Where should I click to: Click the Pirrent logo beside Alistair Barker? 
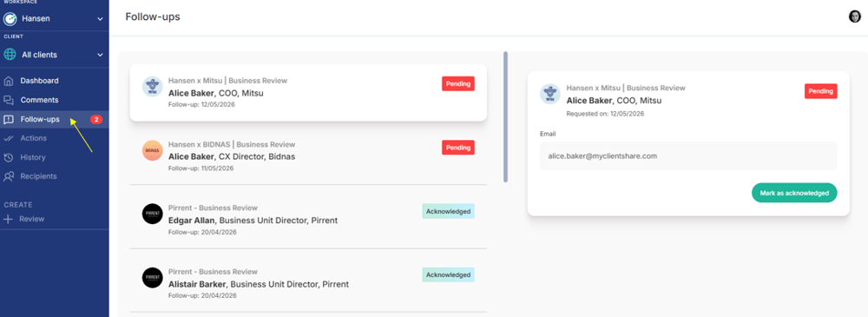[152, 277]
